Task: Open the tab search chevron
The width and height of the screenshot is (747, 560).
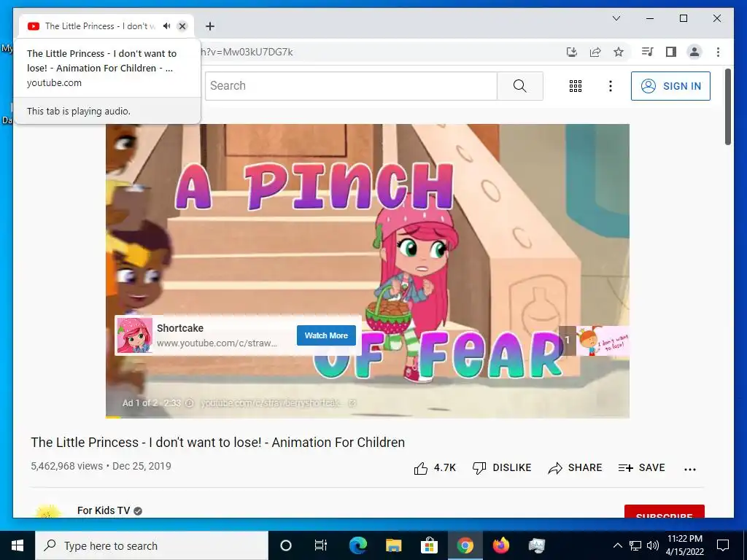Action: (x=616, y=18)
